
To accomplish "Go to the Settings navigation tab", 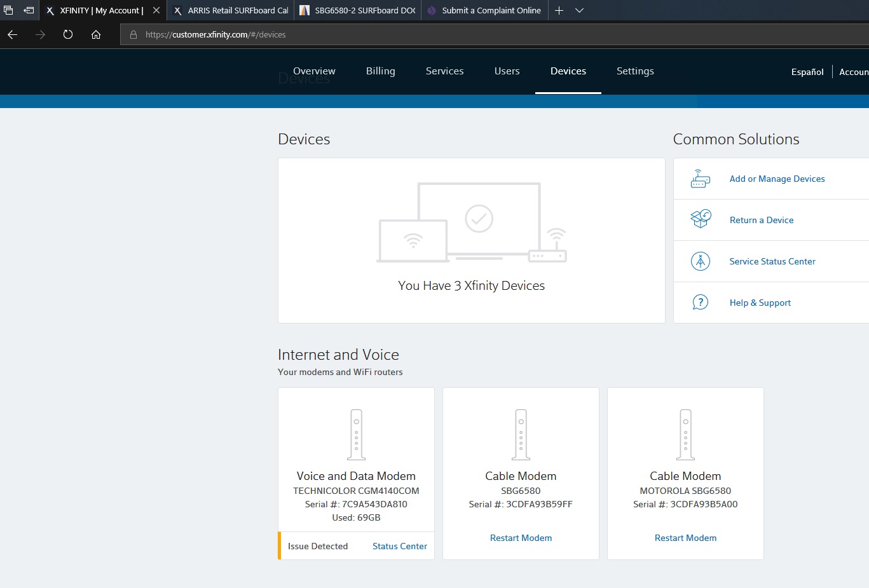I will click(635, 71).
